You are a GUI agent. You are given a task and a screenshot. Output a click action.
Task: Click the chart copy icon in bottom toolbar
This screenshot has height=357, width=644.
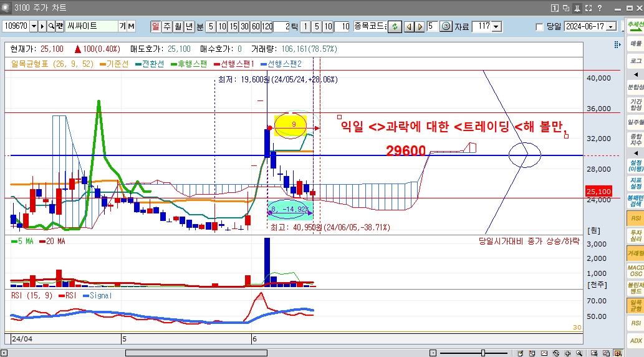[x=606, y=353]
